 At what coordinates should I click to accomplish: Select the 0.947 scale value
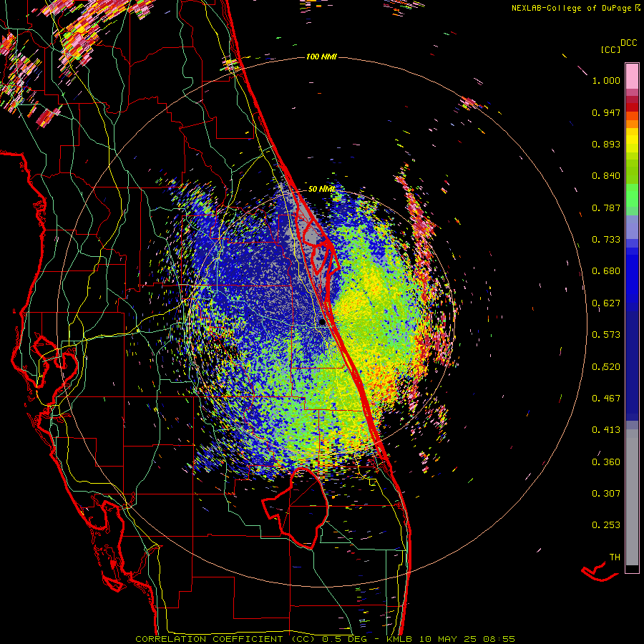click(606, 112)
